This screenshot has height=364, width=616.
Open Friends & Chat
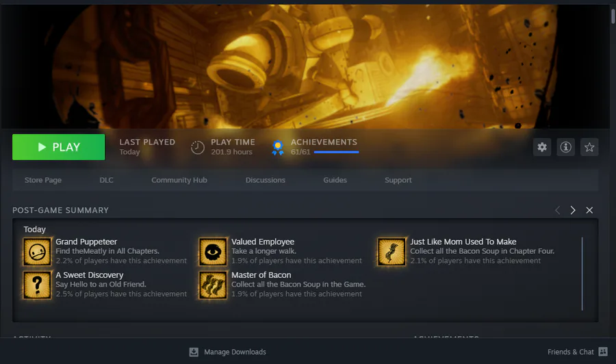tap(578, 352)
